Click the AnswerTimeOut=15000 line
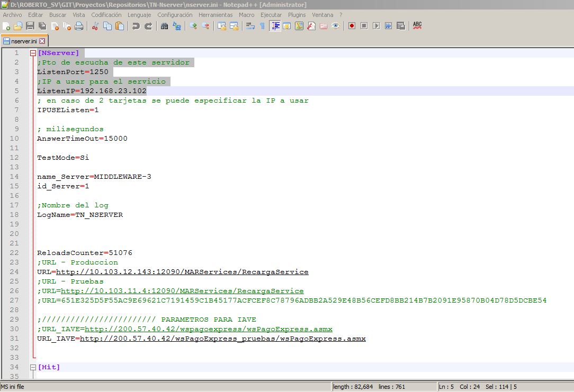This screenshot has height=392, width=574. click(83, 139)
